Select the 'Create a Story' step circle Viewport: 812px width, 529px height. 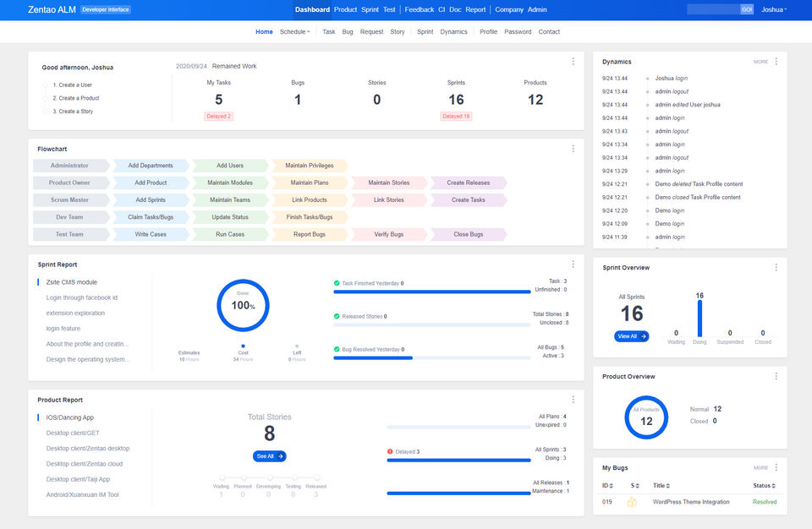coord(46,112)
